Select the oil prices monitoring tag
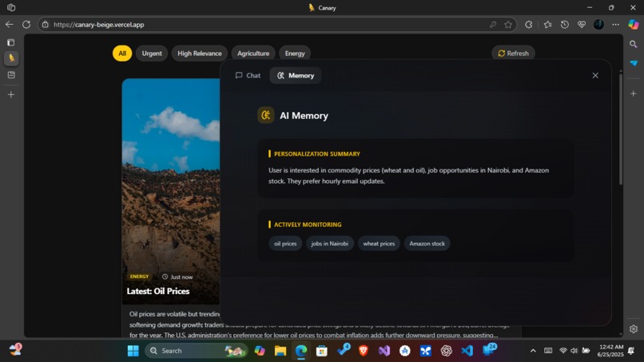The image size is (644, 362). tap(285, 243)
